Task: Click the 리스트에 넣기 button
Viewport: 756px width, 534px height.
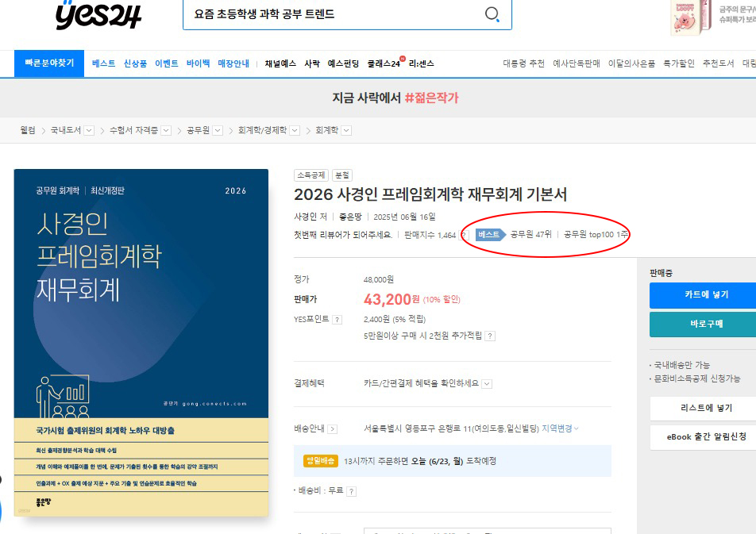Action: pos(704,408)
